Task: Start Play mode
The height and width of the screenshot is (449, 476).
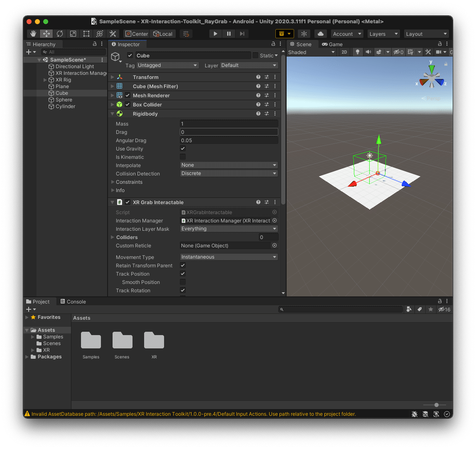Action: [215, 34]
